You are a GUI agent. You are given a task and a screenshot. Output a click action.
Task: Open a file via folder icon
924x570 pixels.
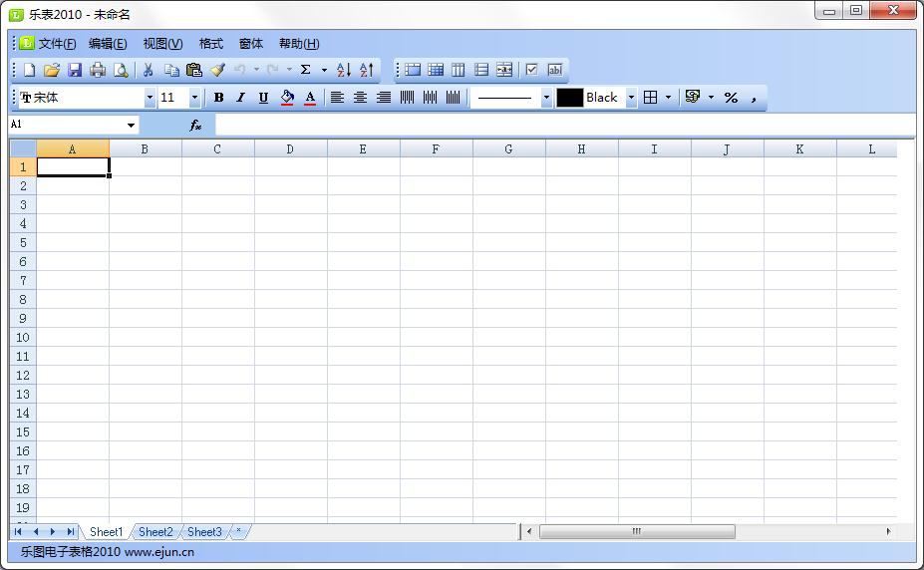click(x=52, y=70)
